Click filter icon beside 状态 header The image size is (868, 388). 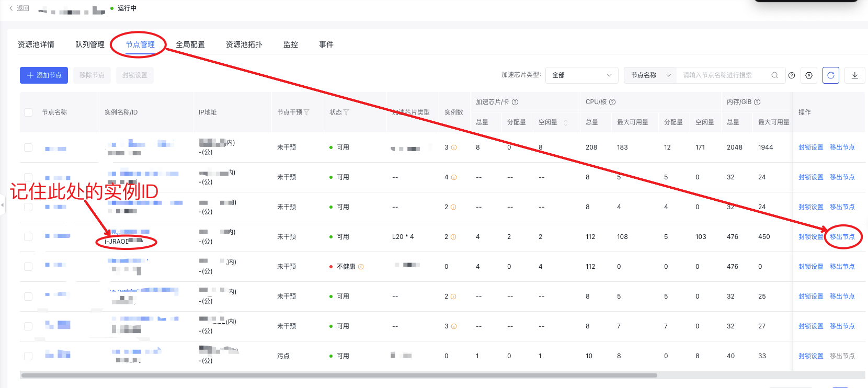click(346, 112)
